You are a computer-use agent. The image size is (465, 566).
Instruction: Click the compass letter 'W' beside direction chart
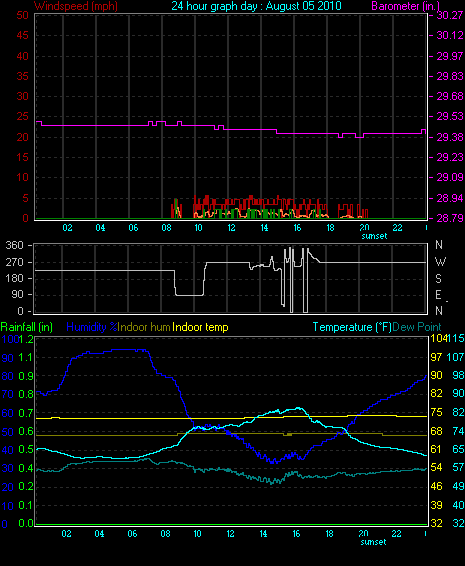(440, 261)
